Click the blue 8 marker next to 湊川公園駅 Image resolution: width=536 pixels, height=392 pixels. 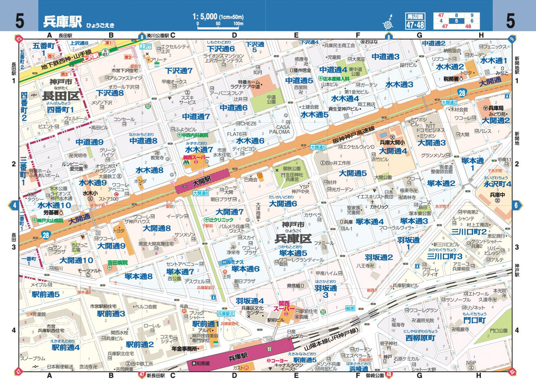coord(141,36)
